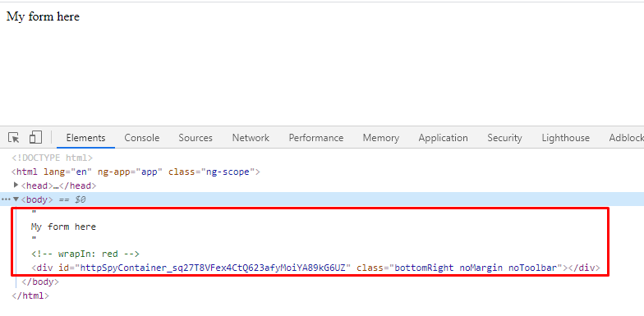Select the wrapIn: red comment node
The image size is (644, 316).
point(85,254)
